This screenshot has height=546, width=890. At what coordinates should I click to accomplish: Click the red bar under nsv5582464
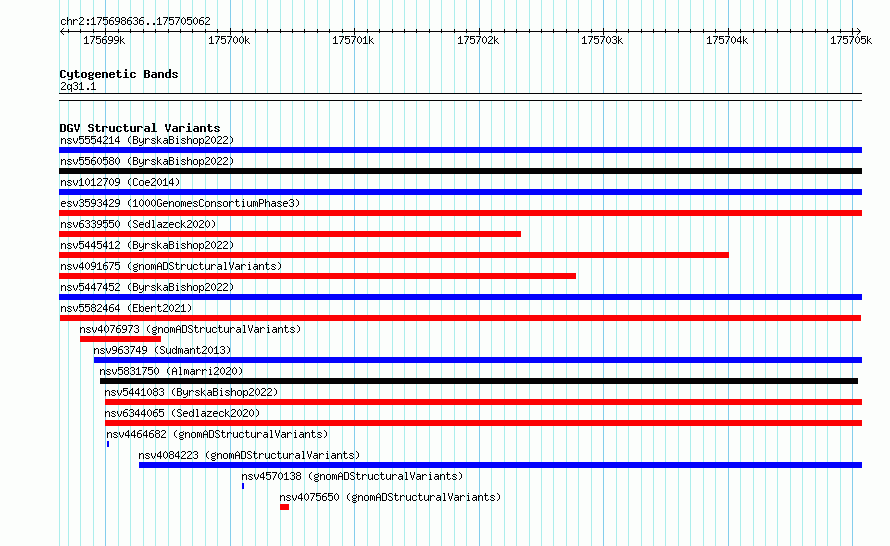[x=460, y=318]
